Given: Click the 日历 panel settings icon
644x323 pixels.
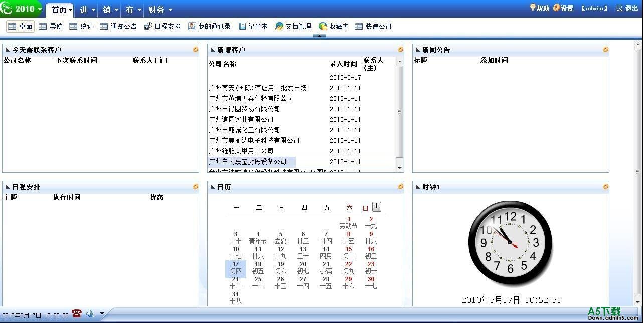Looking at the screenshot, I should click(401, 187).
